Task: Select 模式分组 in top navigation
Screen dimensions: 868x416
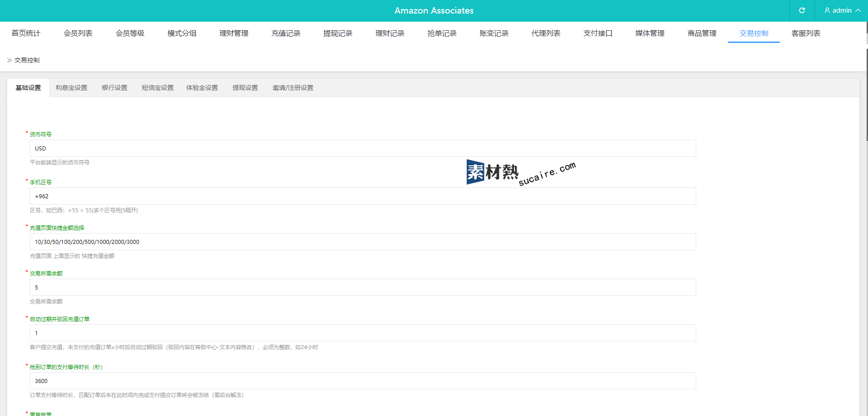Action: pyautogui.click(x=182, y=33)
